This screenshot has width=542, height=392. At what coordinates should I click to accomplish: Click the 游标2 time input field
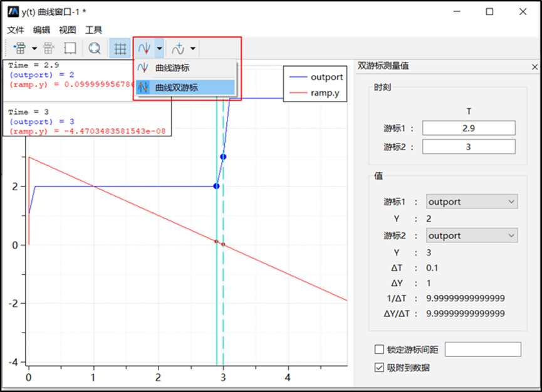[x=469, y=147]
